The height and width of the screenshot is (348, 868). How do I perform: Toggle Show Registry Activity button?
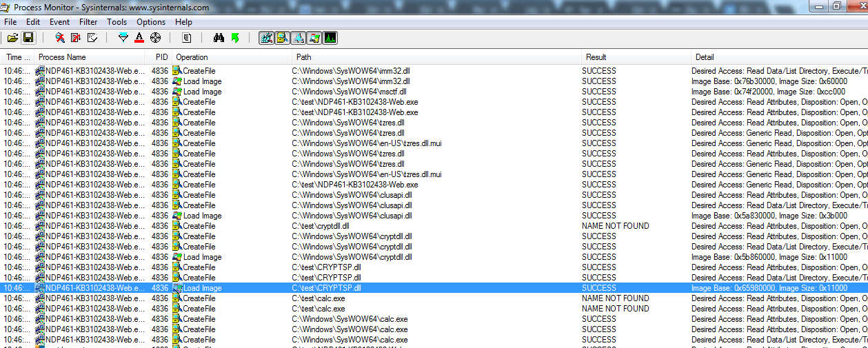[x=266, y=38]
